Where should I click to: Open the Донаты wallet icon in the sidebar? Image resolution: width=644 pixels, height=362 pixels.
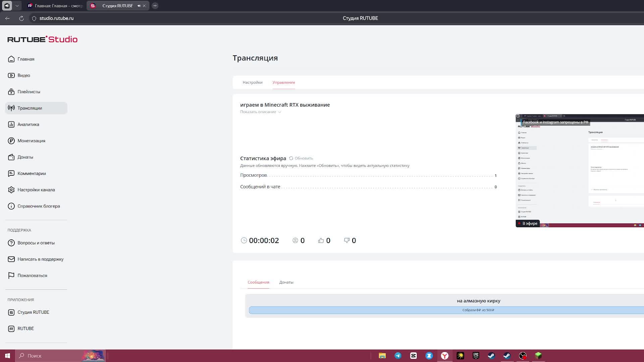click(11, 157)
